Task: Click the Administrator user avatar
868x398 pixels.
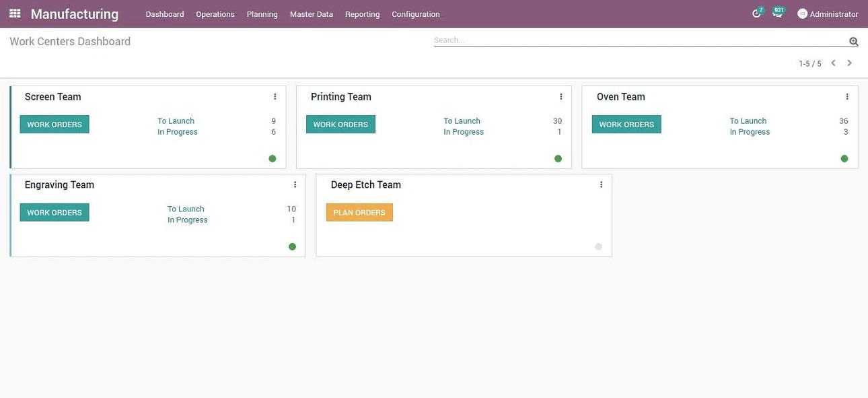Action: [802, 14]
